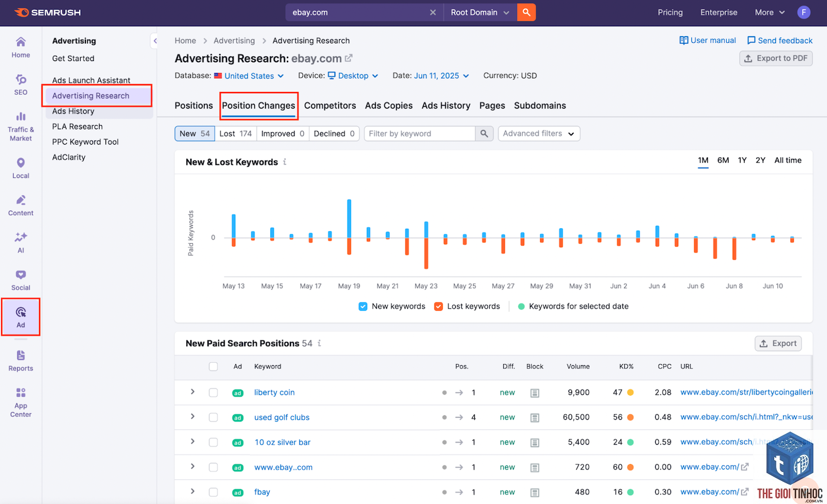Open the user profile avatar F
Viewport: 827px width, 504px height.
coord(804,12)
